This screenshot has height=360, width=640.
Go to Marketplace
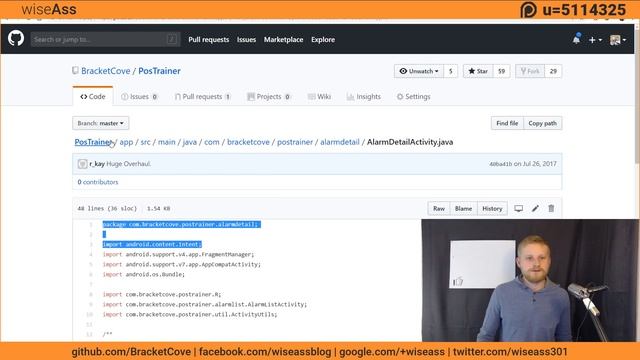(x=283, y=40)
